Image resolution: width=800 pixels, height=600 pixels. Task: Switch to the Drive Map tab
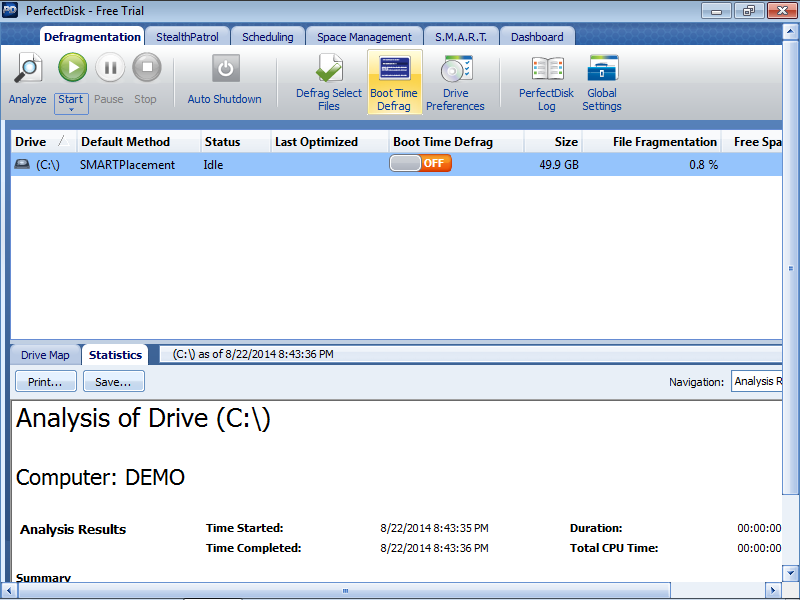[45, 355]
